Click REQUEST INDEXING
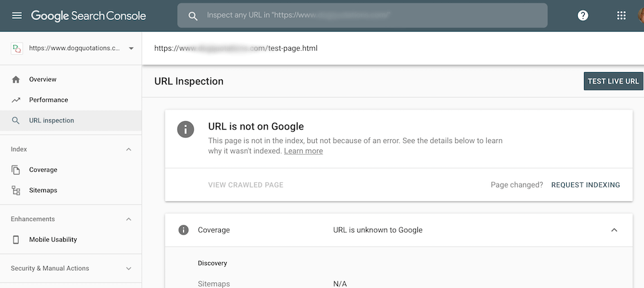The width and height of the screenshot is (644, 288). click(585, 185)
